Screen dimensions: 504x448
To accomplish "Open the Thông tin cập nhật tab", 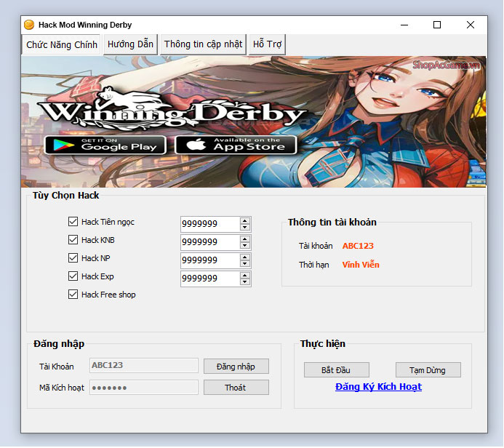I will (203, 44).
